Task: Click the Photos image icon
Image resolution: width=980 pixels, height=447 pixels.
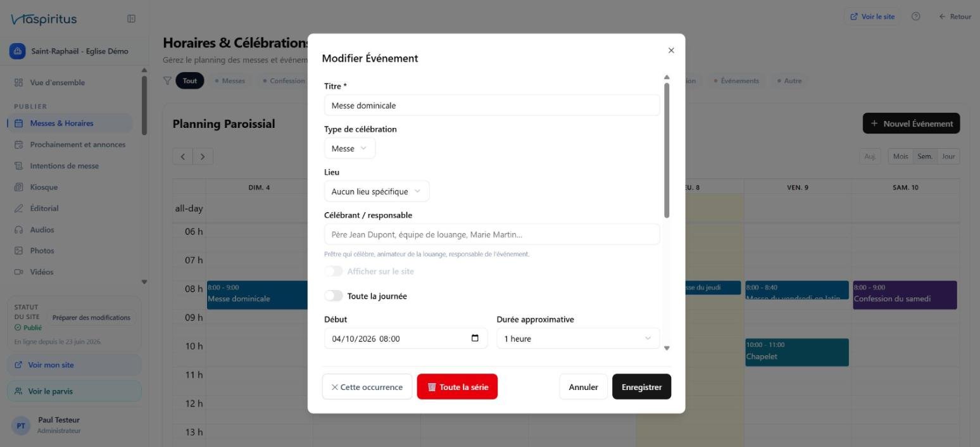Action: (x=18, y=251)
